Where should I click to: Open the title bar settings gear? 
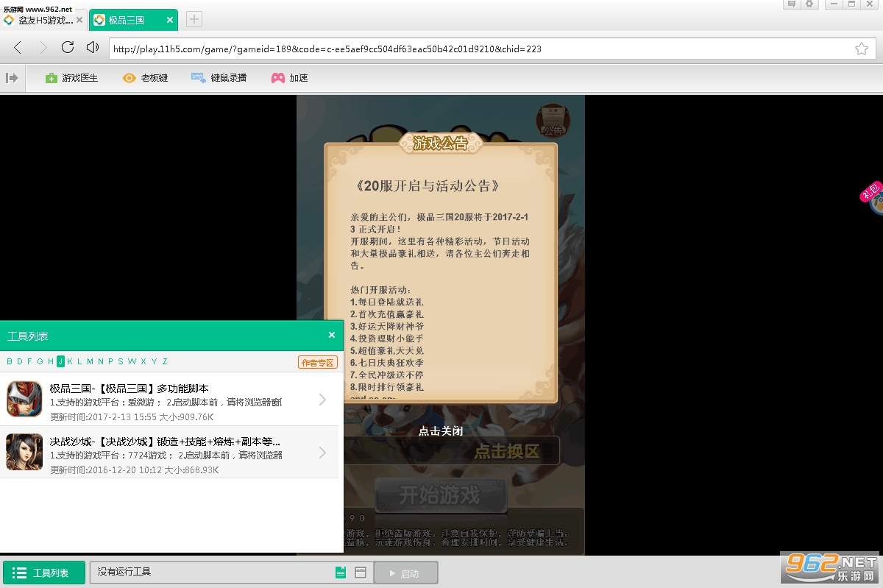click(x=809, y=4)
